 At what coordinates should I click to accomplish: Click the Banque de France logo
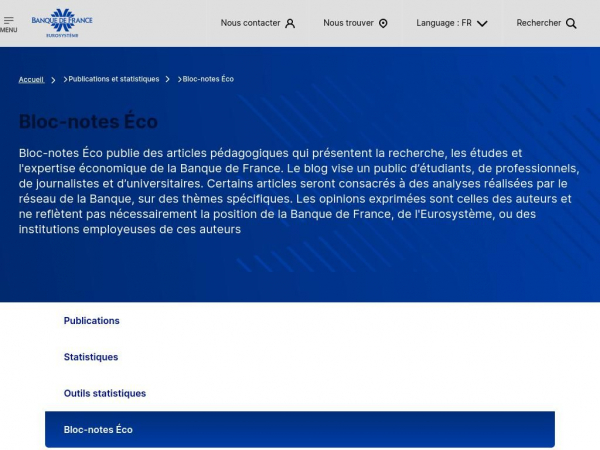pos(62,23)
